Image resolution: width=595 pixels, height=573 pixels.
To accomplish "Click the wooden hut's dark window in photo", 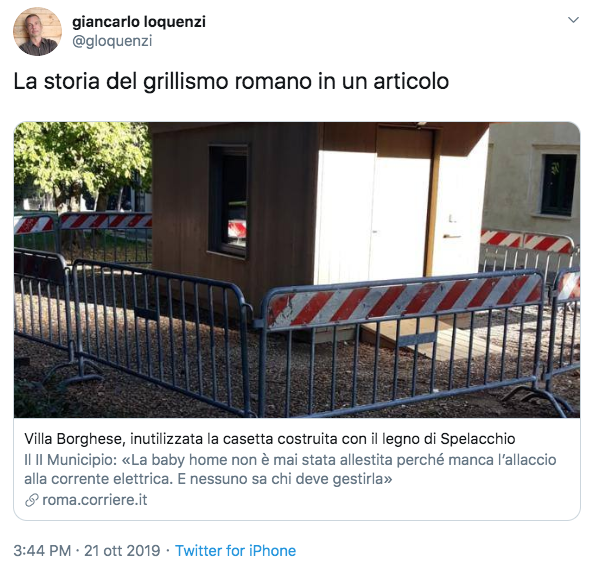I will (229, 200).
